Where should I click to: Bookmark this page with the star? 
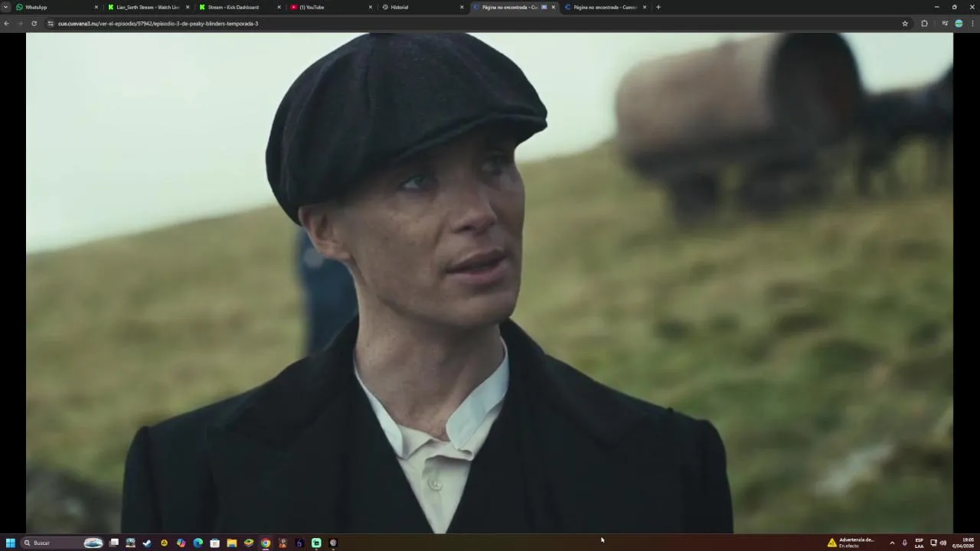[x=905, y=24]
